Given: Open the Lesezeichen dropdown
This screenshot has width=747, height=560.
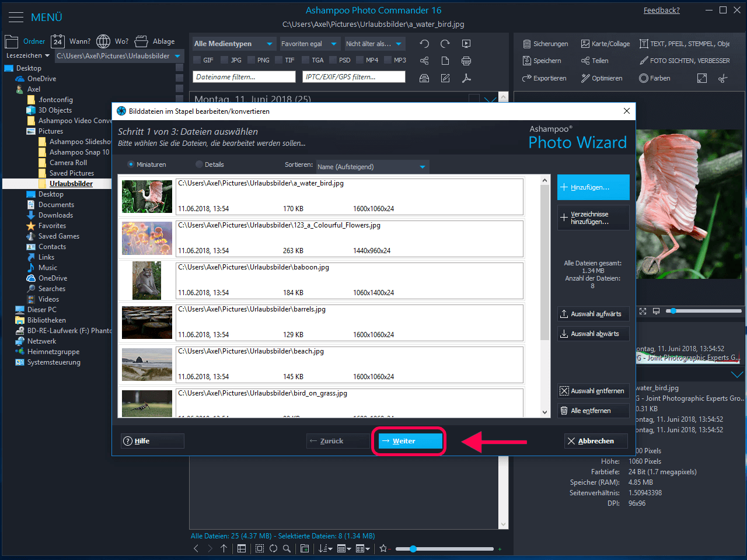Looking at the screenshot, I should point(27,56).
